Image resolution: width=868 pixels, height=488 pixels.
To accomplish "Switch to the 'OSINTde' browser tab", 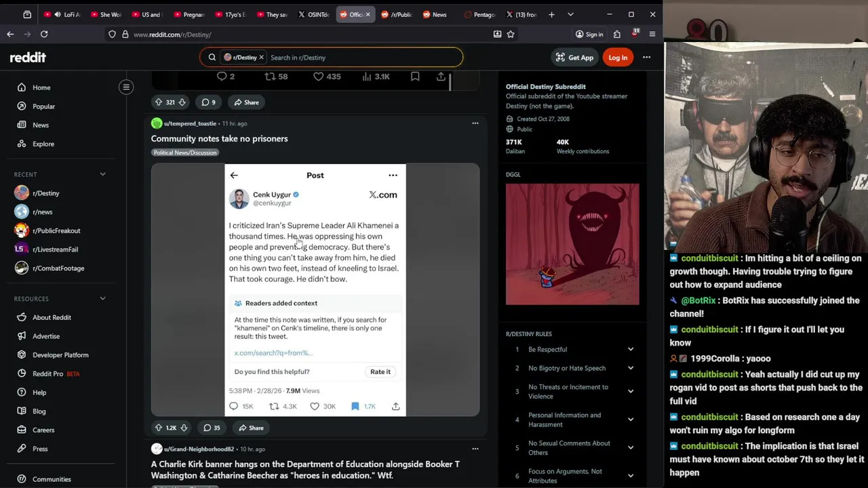I will pos(313,14).
